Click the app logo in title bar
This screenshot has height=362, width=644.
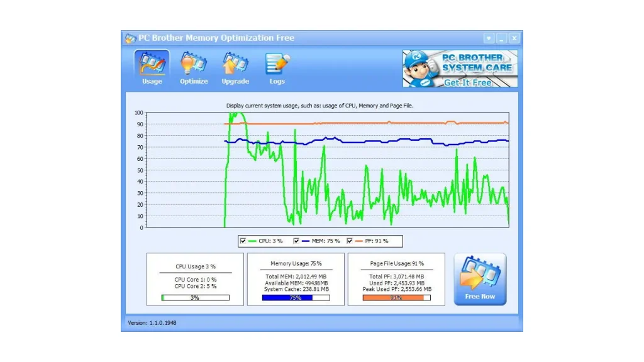pyautogui.click(x=131, y=38)
